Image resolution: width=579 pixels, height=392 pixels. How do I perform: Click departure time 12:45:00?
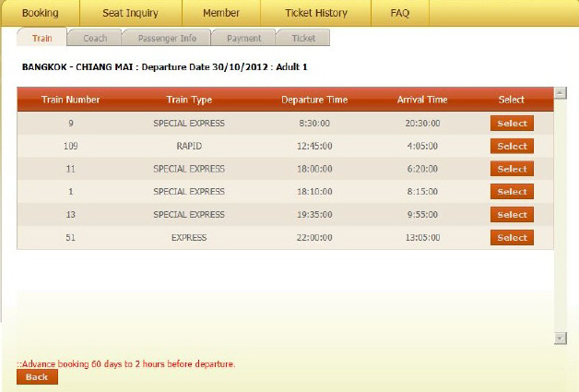coord(314,146)
